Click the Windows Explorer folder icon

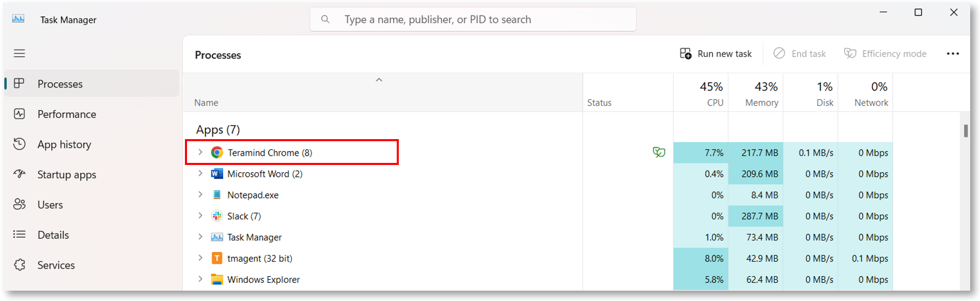pyautogui.click(x=217, y=279)
